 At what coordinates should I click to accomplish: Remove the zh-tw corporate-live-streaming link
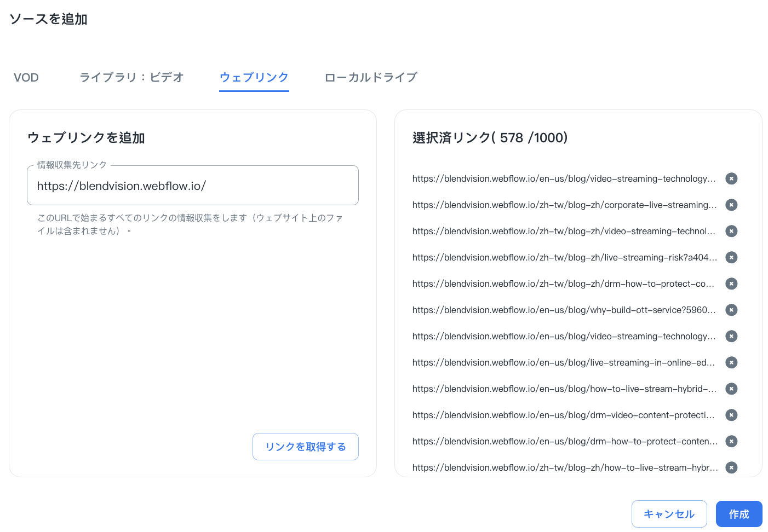tap(731, 205)
